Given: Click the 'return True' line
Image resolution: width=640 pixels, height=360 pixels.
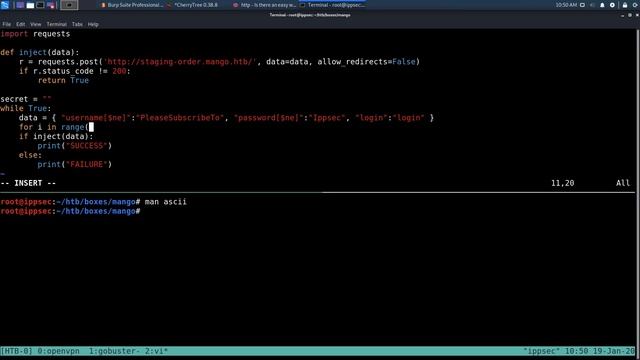Looking at the screenshot, I should (x=63, y=80).
